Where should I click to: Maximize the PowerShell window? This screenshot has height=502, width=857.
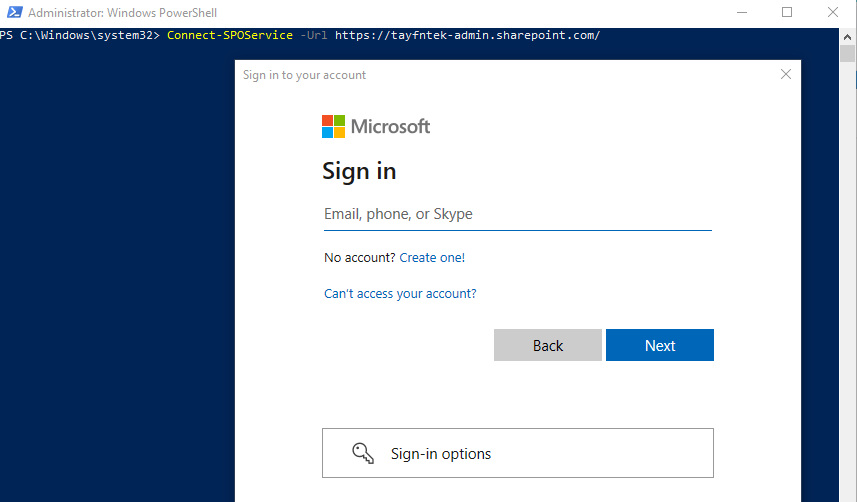pos(787,12)
